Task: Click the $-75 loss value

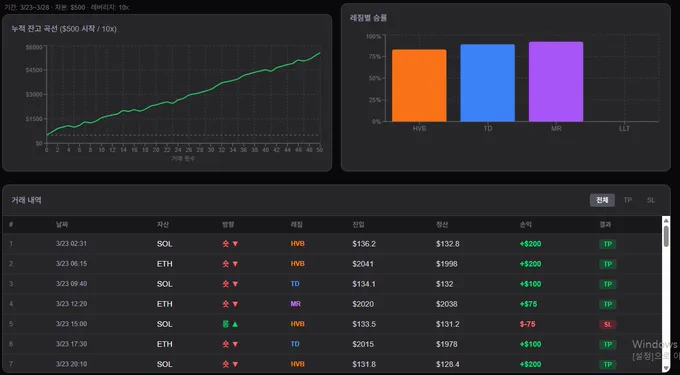Action: tap(527, 324)
